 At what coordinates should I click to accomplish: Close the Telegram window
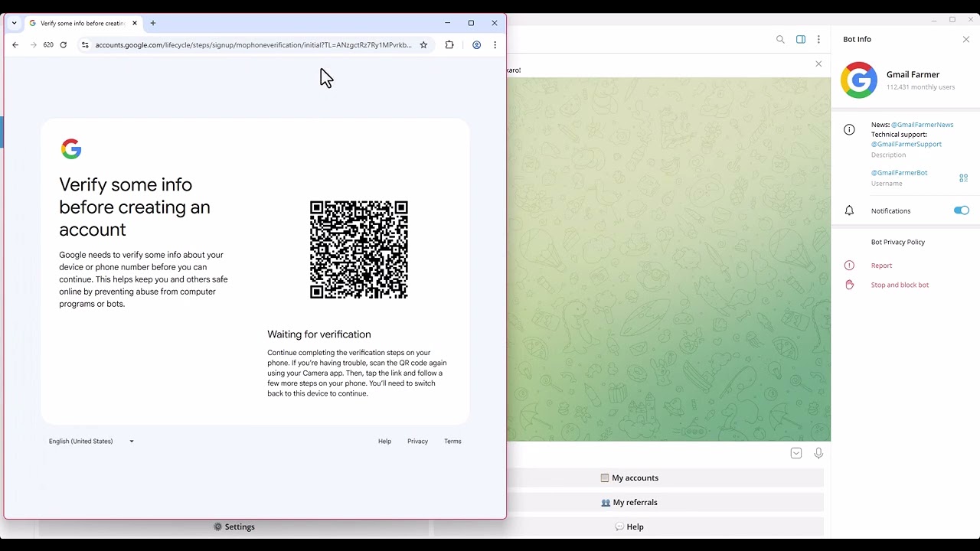pyautogui.click(x=971, y=20)
